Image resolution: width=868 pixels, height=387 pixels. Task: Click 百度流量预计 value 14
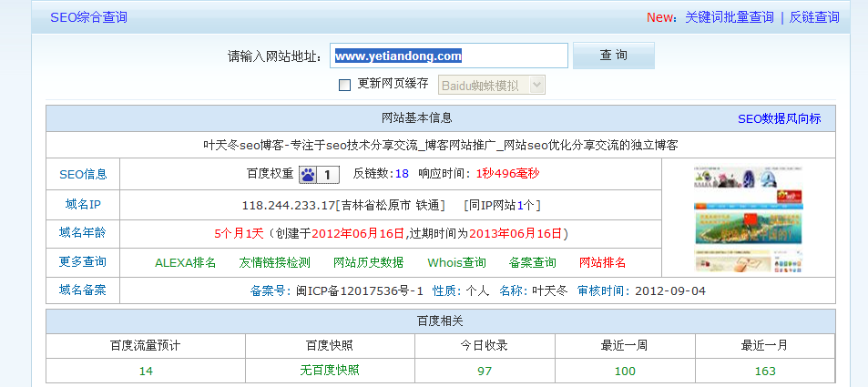pyautogui.click(x=146, y=371)
